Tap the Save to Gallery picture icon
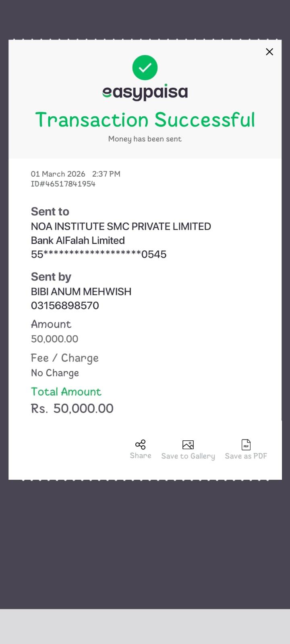 coord(188,445)
